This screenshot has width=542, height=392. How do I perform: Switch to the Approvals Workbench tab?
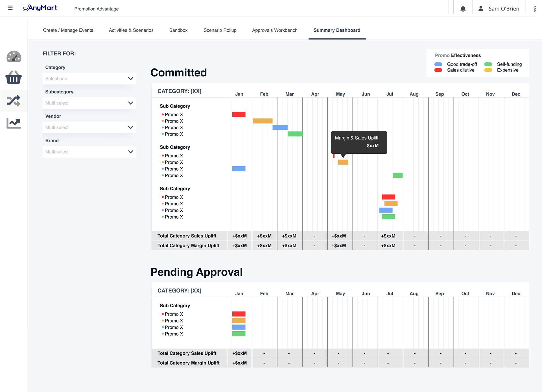click(x=275, y=30)
